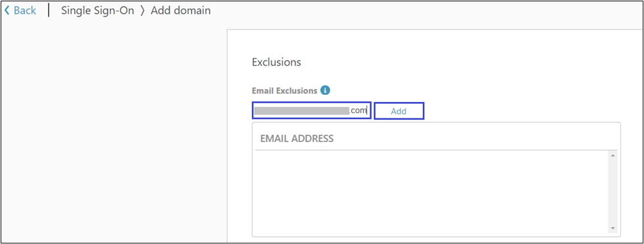Image resolution: width=644 pixels, height=244 pixels.
Task: Click the Exclusions section heading
Action: [x=276, y=62]
